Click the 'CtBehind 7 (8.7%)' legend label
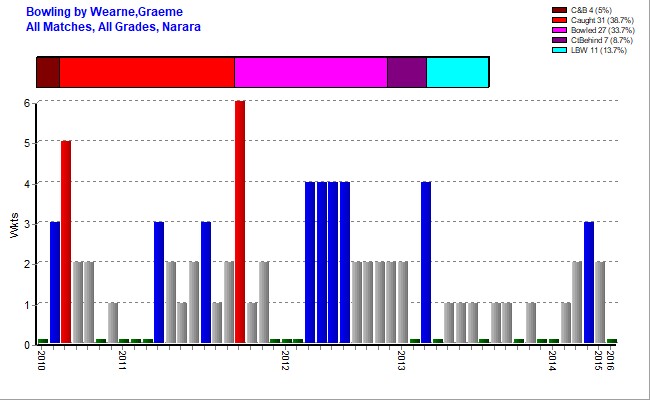 601,40
